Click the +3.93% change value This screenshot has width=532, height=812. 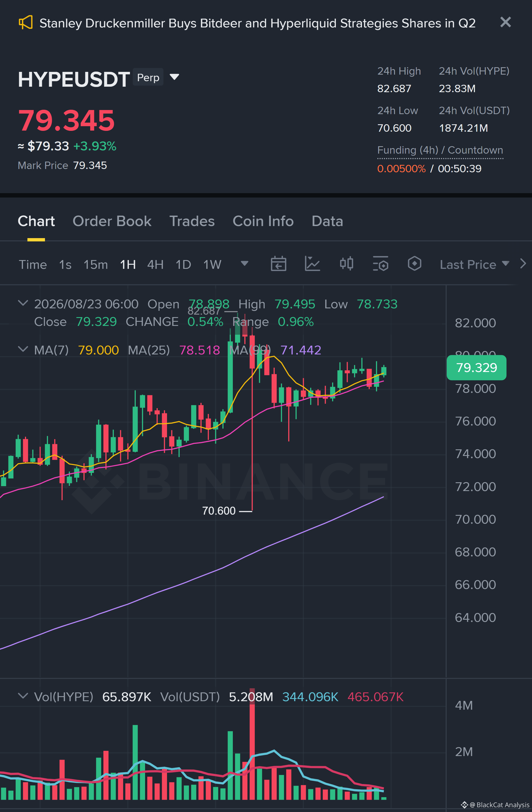point(95,146)
